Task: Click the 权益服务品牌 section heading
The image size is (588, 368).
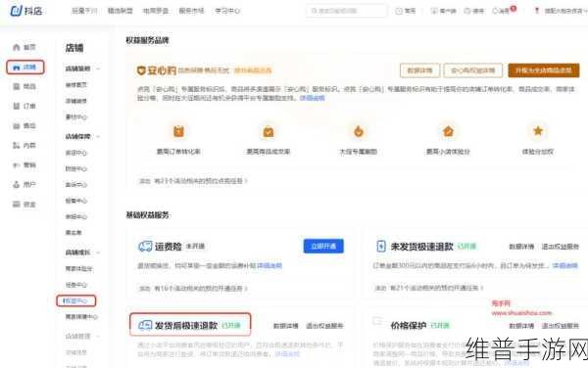Action: (x=147, y=40)
